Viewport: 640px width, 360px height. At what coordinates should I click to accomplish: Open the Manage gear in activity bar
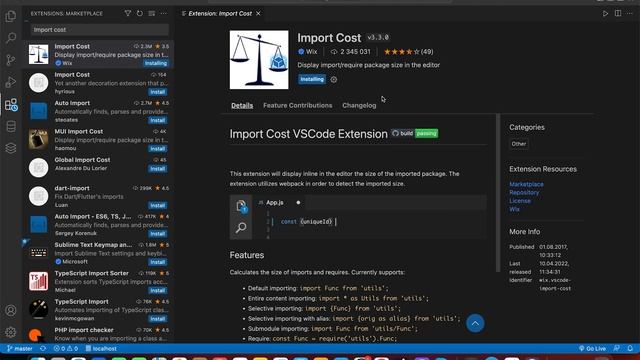tap(11, 332)
